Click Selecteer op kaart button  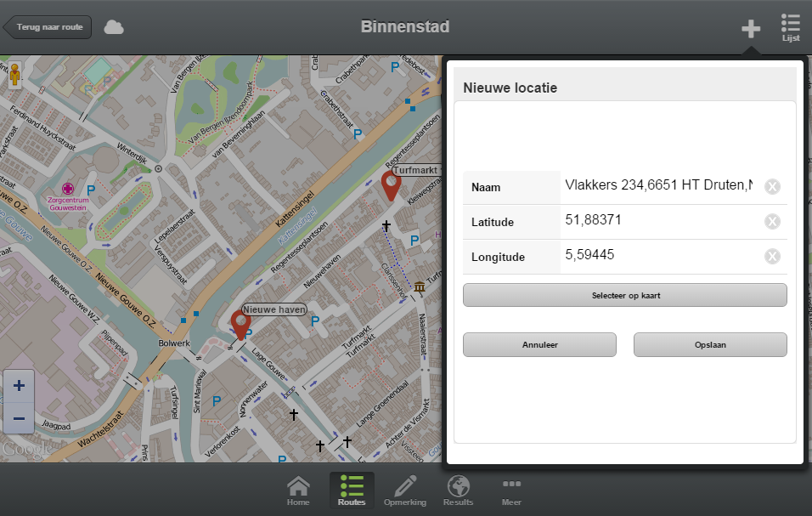625,295
